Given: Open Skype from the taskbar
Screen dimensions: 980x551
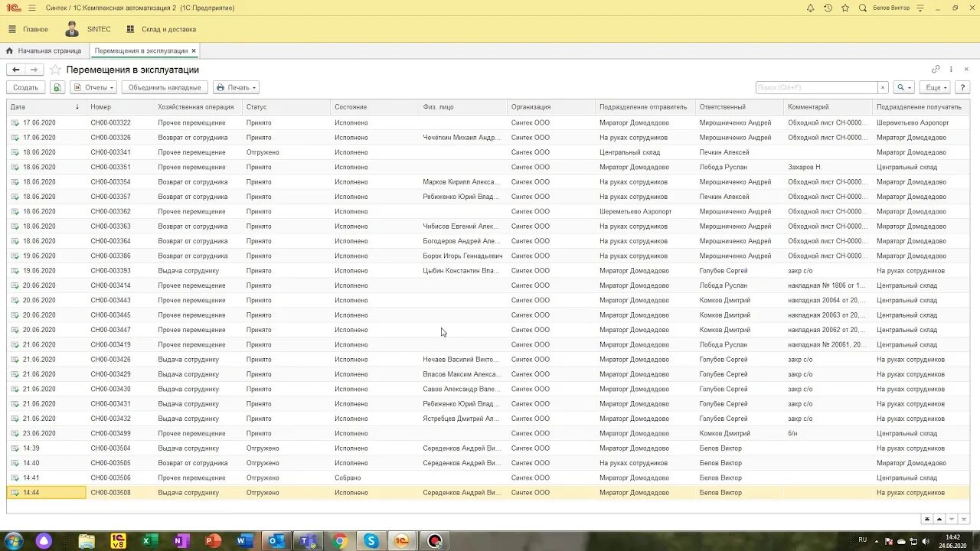Looking at the screenshot, I should pos(371,541).
